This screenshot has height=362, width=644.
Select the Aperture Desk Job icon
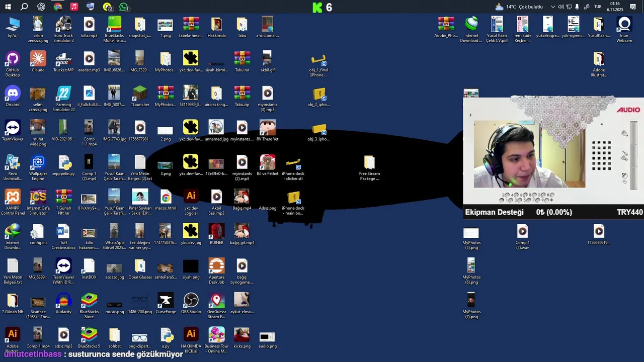coord(216,271)
